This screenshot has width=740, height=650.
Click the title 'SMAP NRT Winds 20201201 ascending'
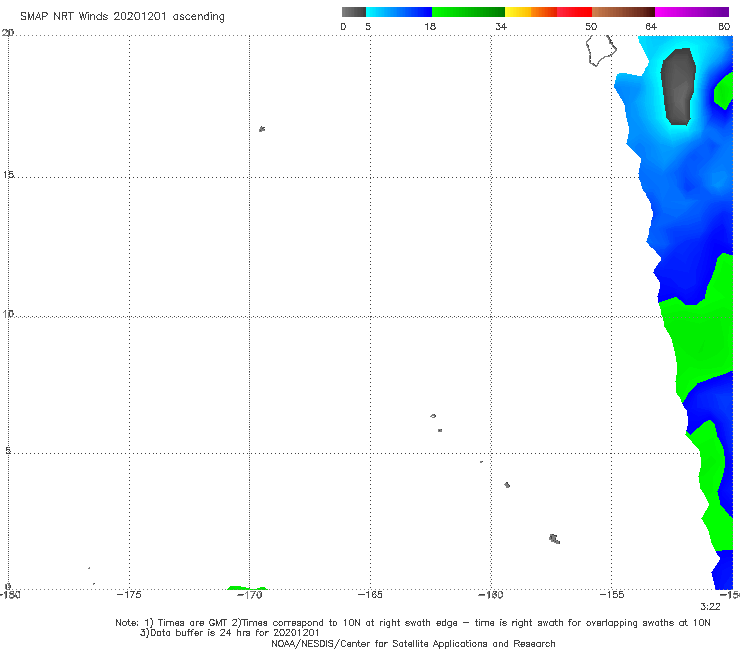pos(122,16)
